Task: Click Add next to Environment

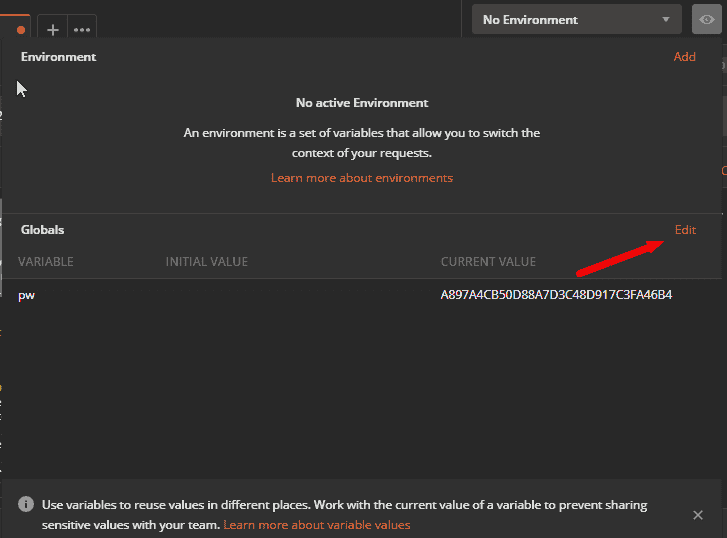Action: tap(684, 57)
